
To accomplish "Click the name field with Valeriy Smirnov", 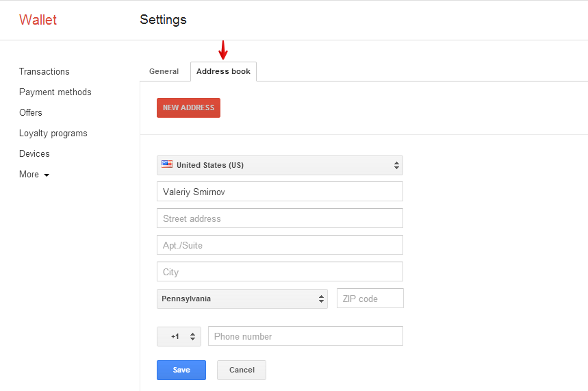I will tap(279, 192).
